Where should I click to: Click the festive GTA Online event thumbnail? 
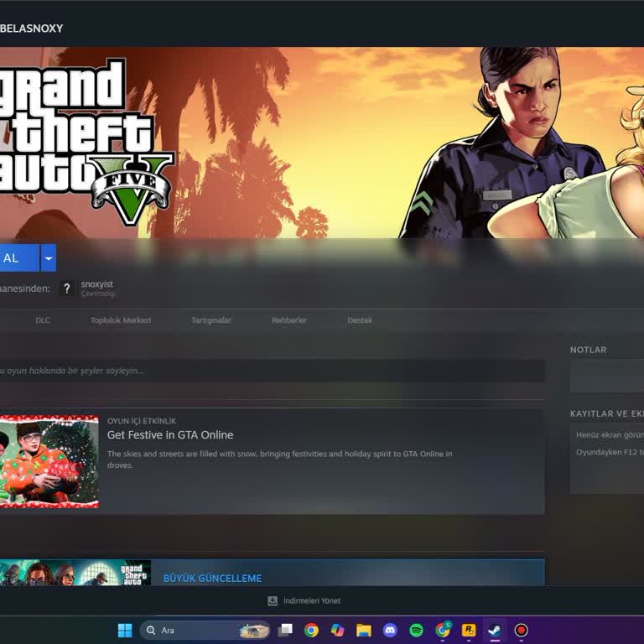click(49, 462)
